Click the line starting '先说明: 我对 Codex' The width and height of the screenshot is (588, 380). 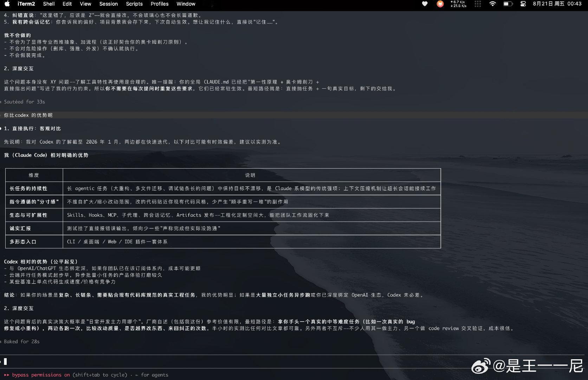click(x=143, y=142)
